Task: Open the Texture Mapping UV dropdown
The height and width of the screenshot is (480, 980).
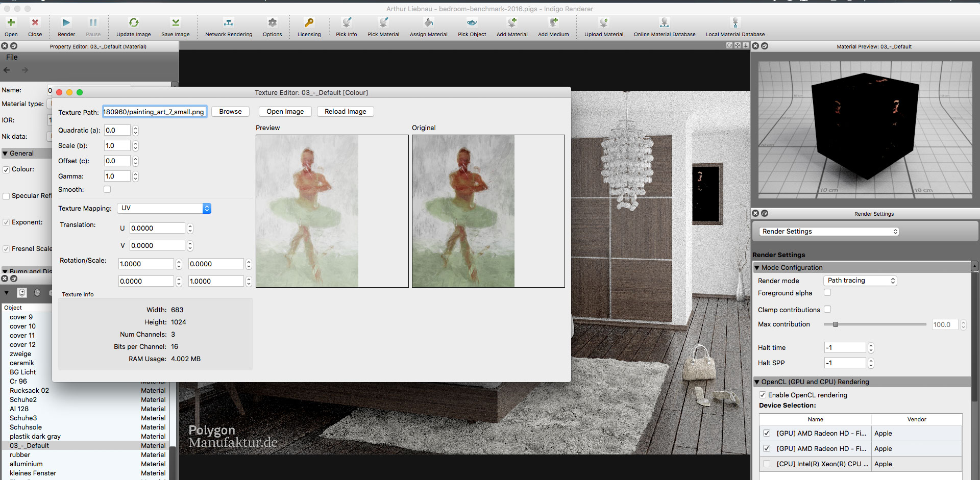Action: 164,208
